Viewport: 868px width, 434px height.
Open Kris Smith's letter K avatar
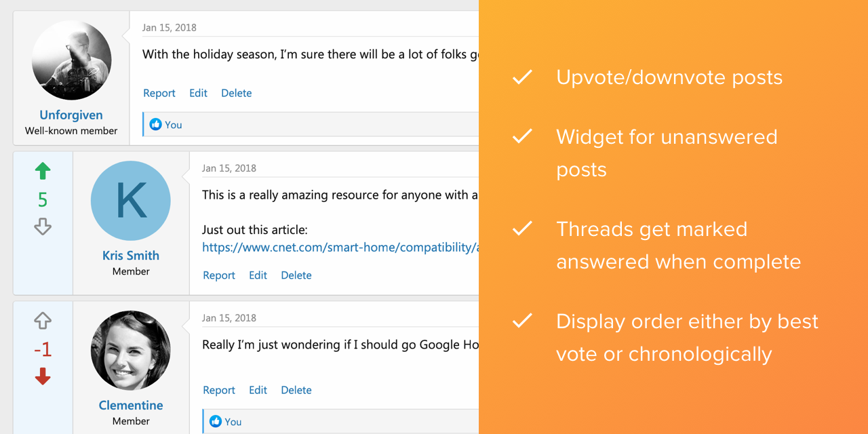[x=131, y=201]
